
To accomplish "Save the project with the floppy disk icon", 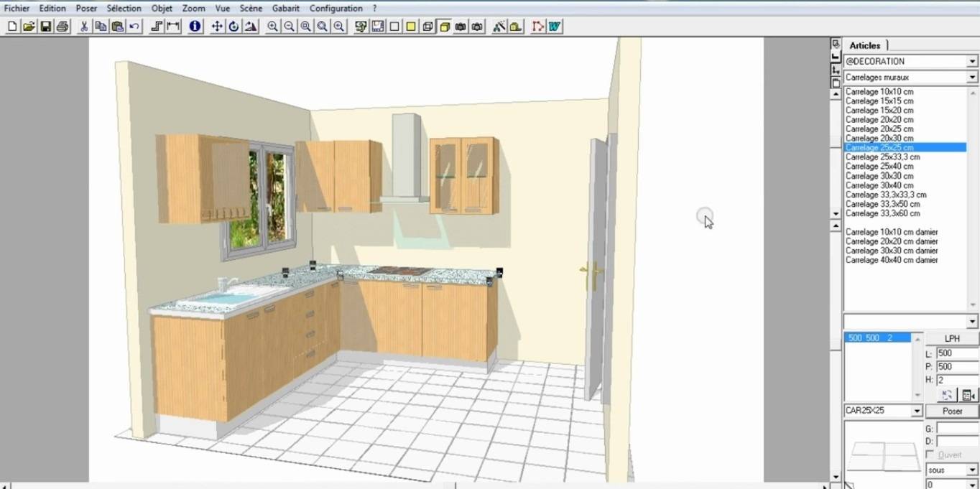I will 45,27.
